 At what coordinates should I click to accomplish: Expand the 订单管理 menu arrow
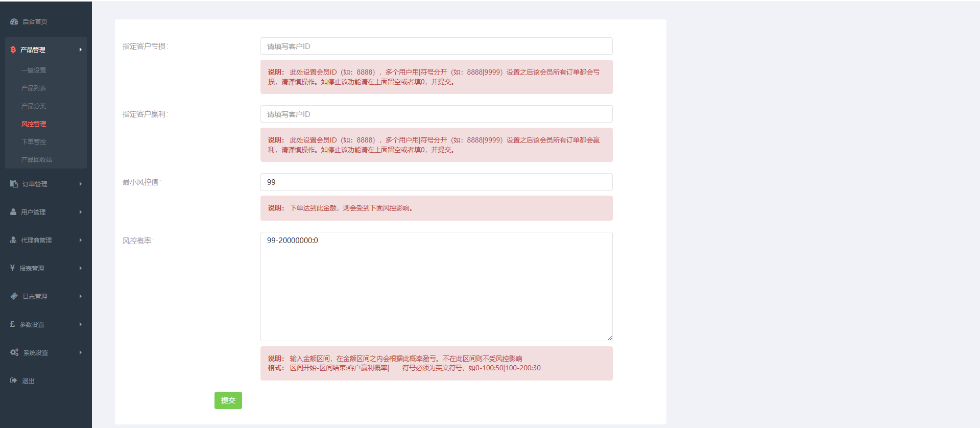click(x=81, y=184)
